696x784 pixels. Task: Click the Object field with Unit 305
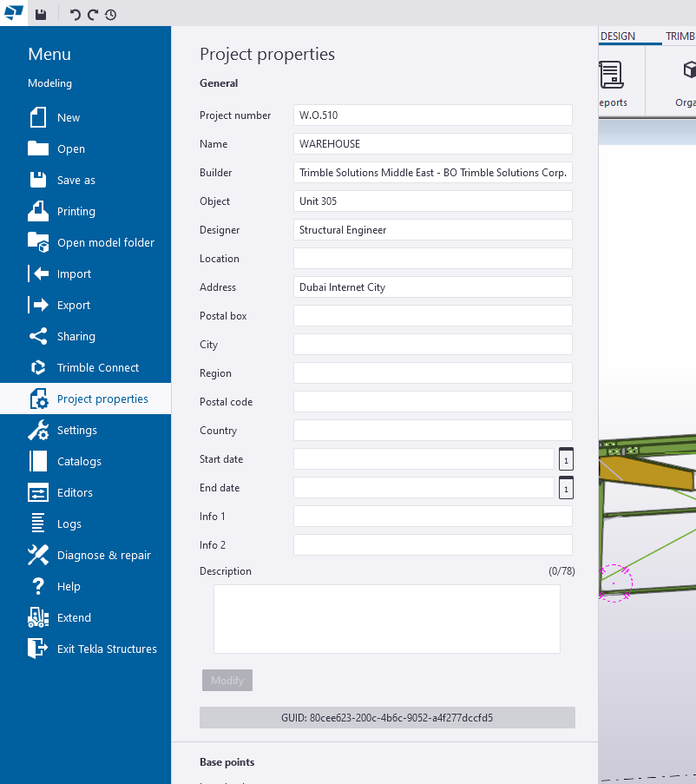pyautogui.click(x=433, y=201)
